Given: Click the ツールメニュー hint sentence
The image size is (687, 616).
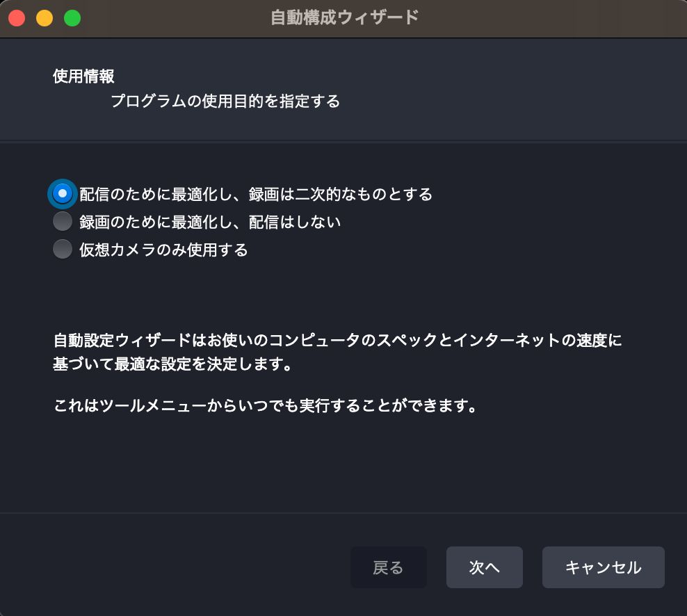Looking at the screenshot, I should tap(265, 405).
